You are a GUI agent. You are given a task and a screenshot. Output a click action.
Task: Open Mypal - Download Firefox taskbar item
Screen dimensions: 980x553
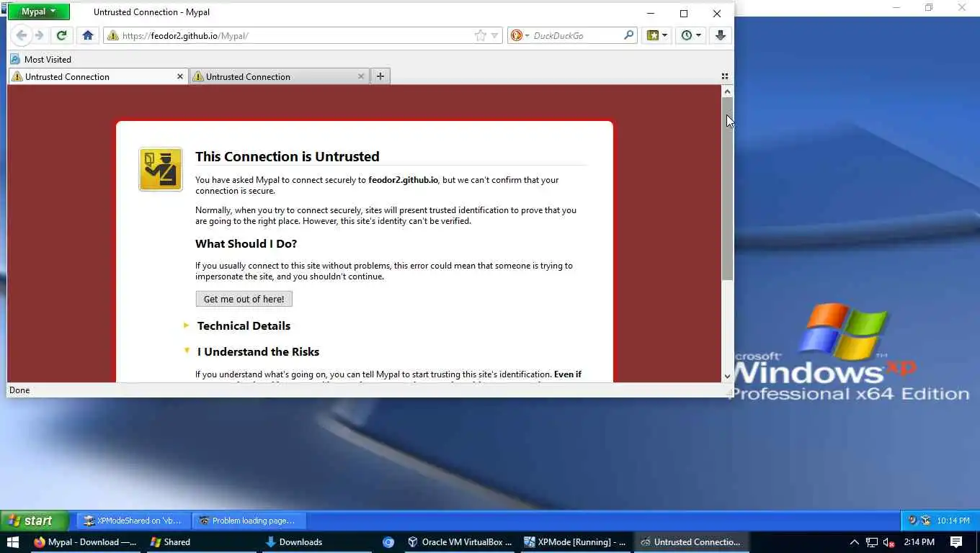(85, 542)
